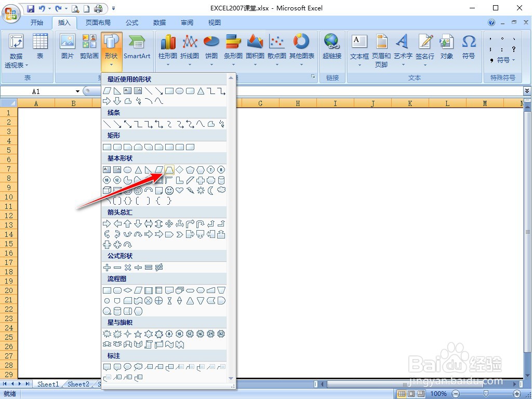
Task: Insert a picture (图片)
Action: [x=67, y=47]
